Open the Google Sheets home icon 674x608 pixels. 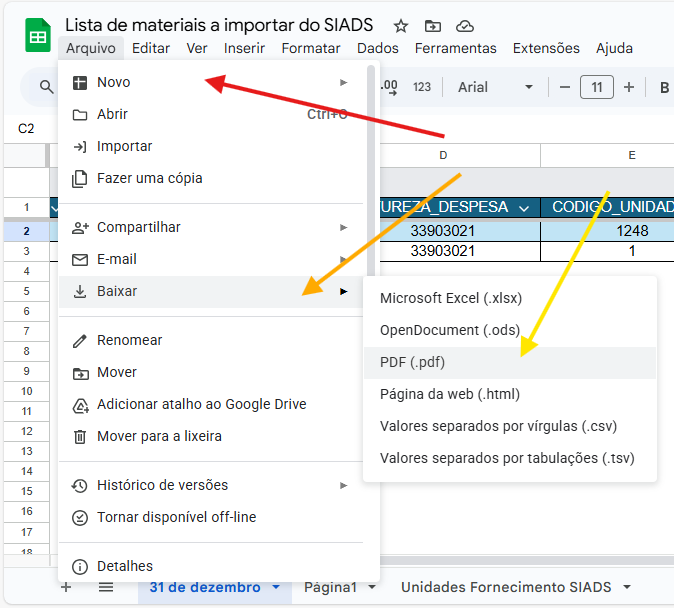click(38, 37)
